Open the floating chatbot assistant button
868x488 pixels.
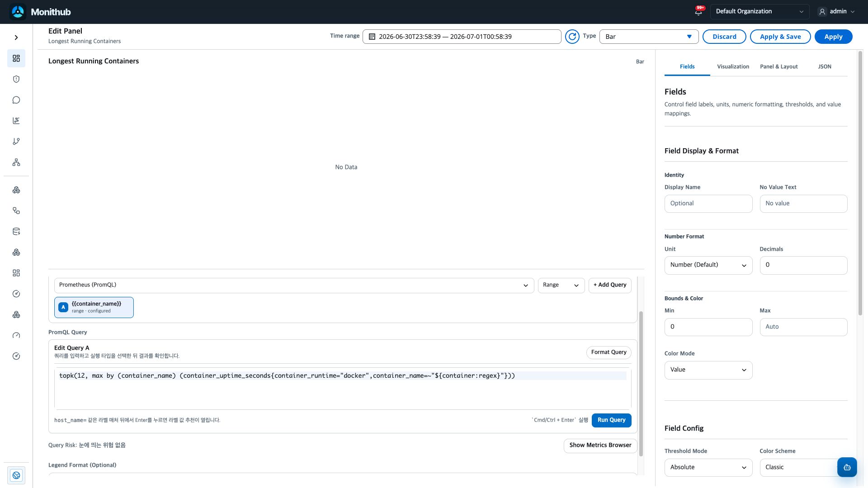click(847, 467)
